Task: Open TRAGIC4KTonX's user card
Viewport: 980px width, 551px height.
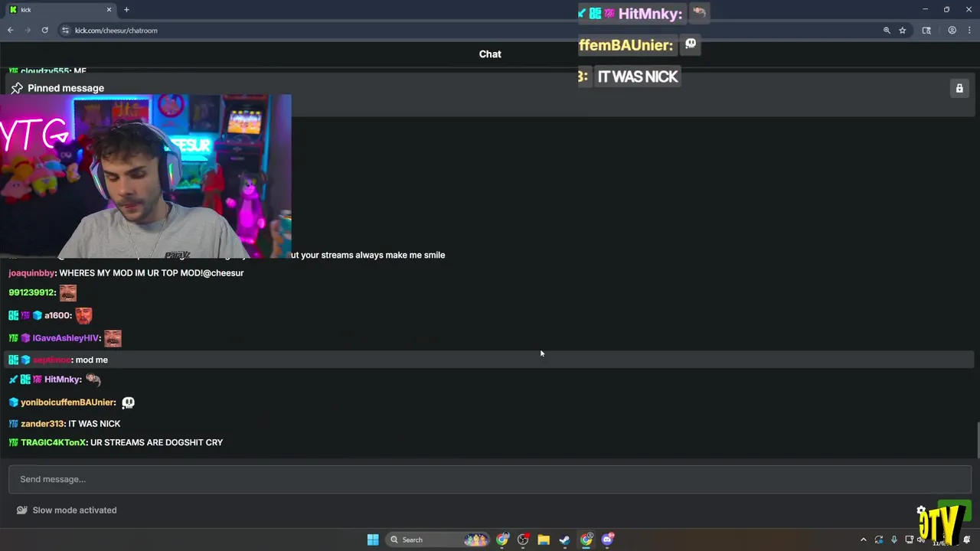Action: pos(54,442)
